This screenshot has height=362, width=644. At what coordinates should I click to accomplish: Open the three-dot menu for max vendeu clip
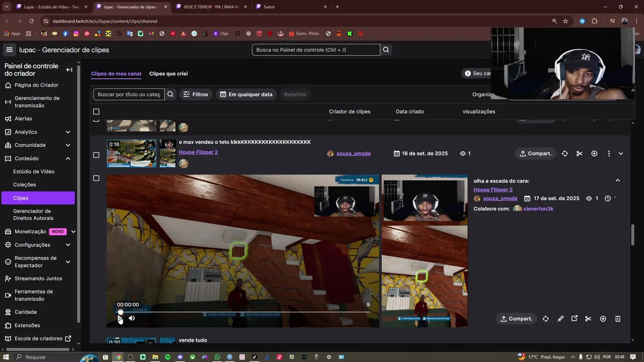pyautogui.click(x=609, y=153)
